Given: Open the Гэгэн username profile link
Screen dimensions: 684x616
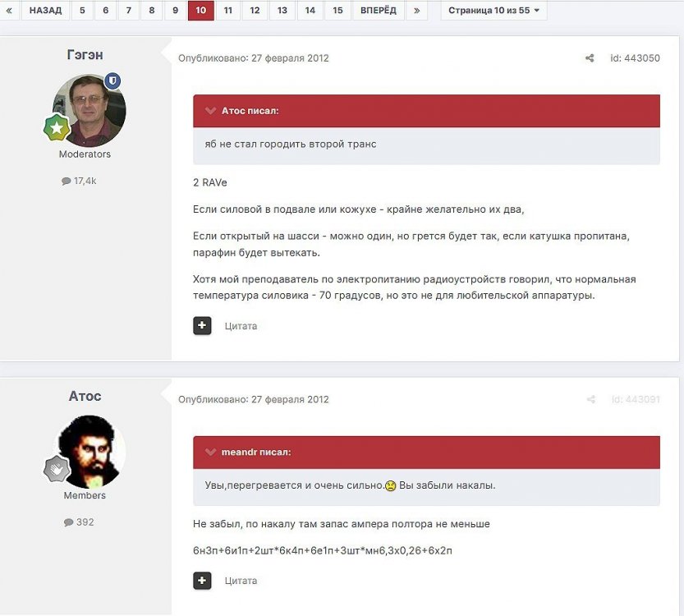Looking at the screenshot, I should pos(85,55).
